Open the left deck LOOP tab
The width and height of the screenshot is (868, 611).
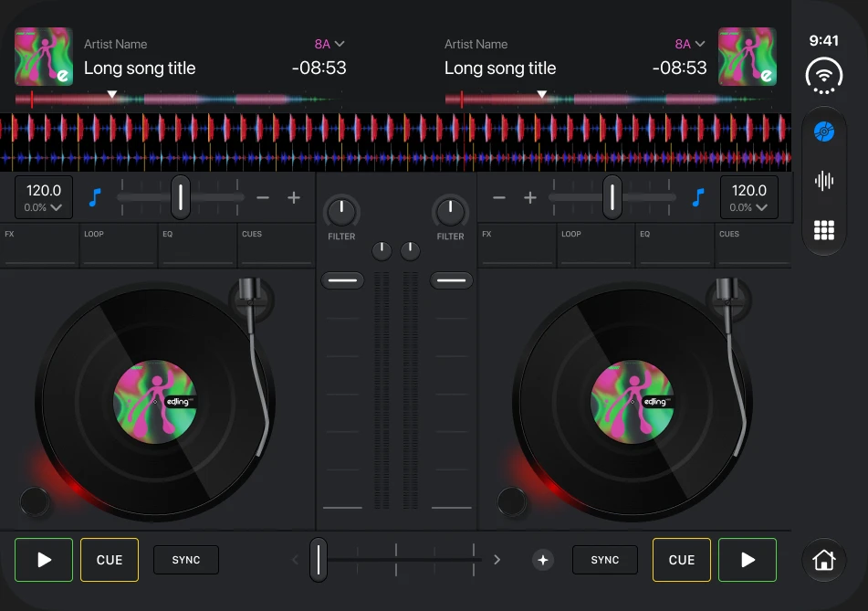tap(119, 246)
